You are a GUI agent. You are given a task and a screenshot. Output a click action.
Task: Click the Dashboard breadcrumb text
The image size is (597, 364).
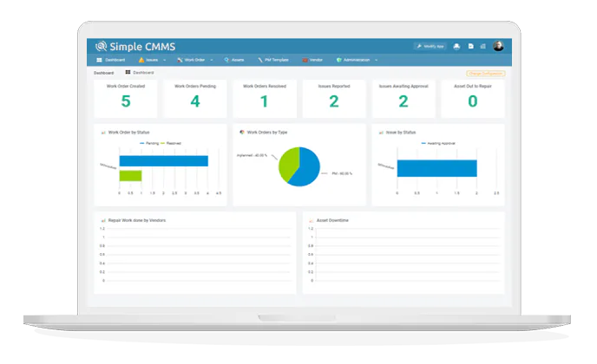[103, 73]
